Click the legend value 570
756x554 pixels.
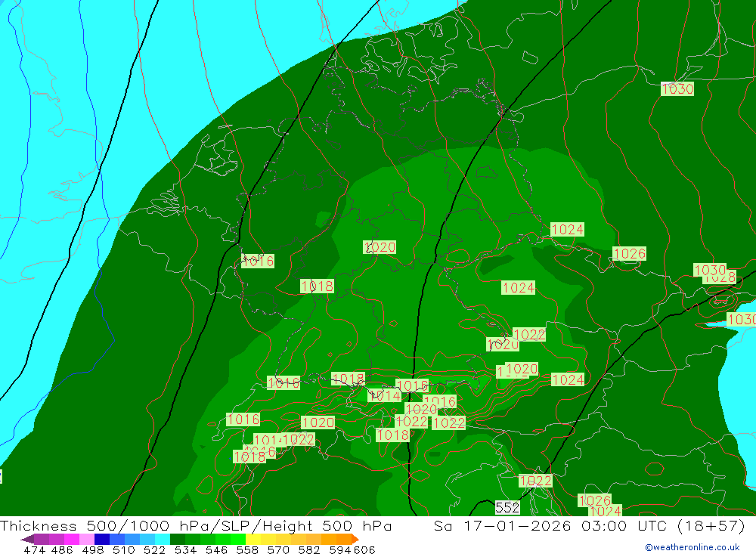[x=278, y=549]
